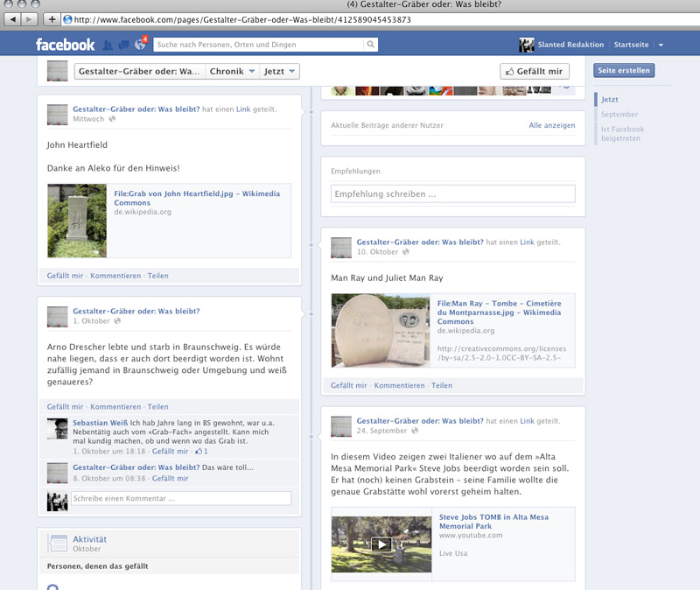Click public globe icon beside 1. Oktober
This screenshot has width=700, height=590.
tap(117, 320)
